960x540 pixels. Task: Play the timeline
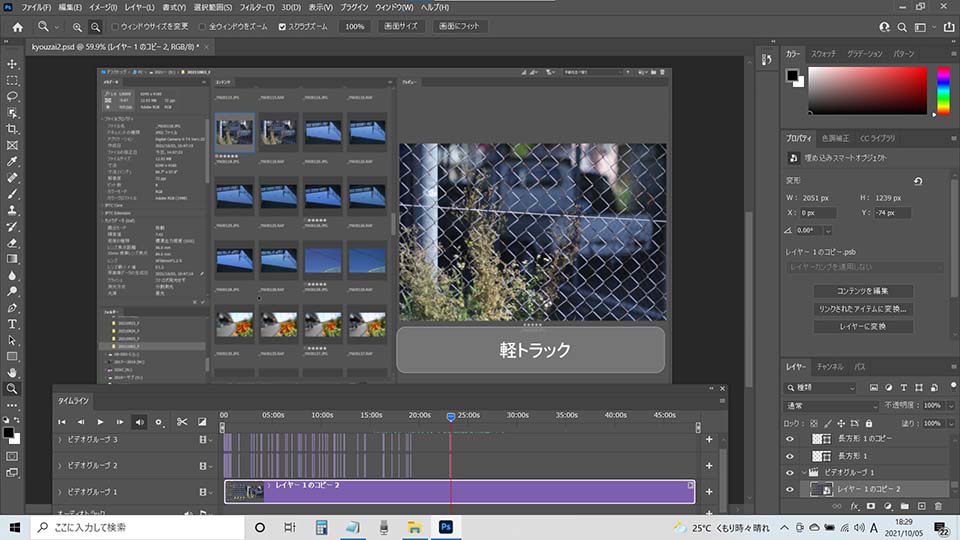click(x=100, y=422)
